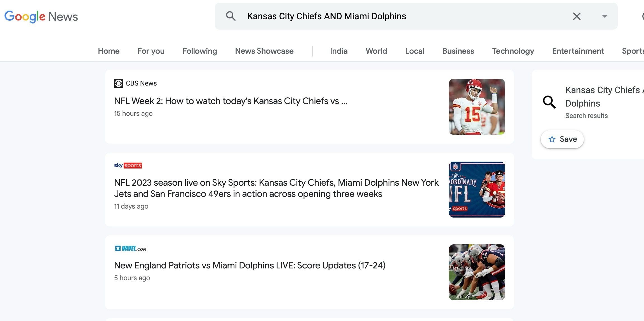This screenshot has height=321, width=644.
Task: Click the '15 hours ago' timestamp
Action: click(x=133, y=113)
